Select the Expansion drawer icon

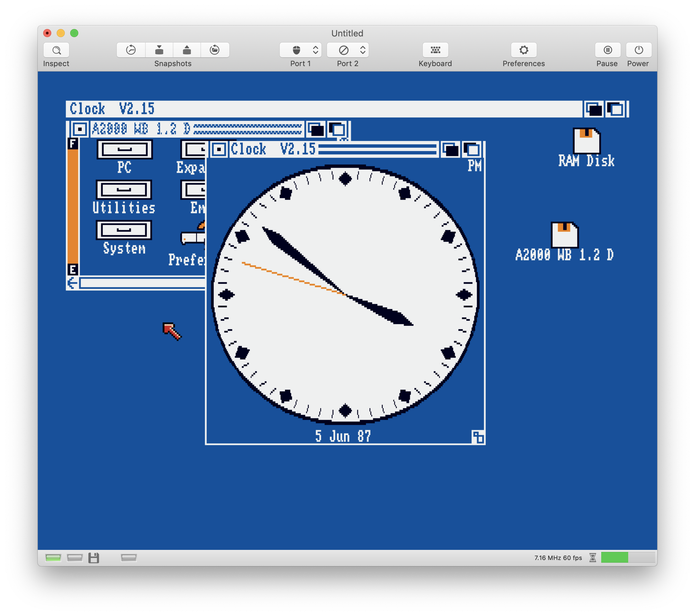[x=193, y=149]
